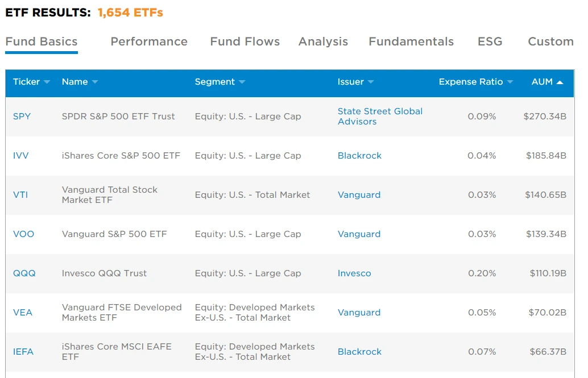View the Fundamentals tab
The height and width of the screenshot is (378, 588).
click(x=411, y=41)
